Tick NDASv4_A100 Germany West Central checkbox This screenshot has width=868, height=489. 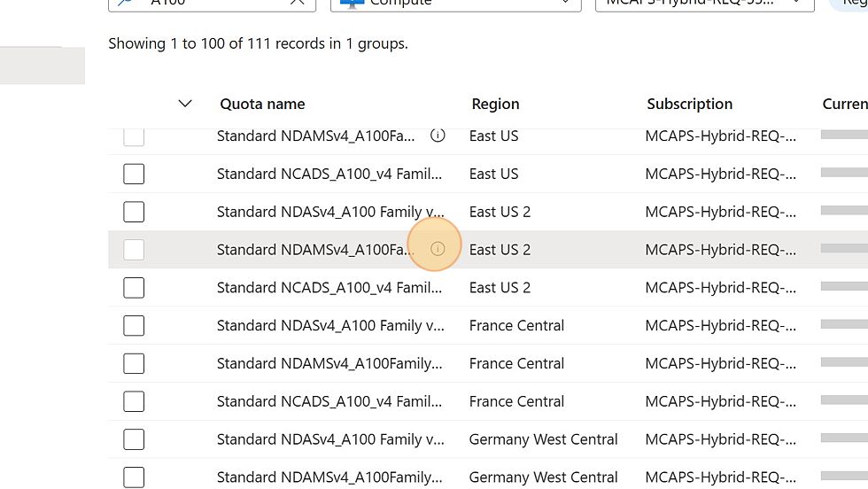(134, 439)
